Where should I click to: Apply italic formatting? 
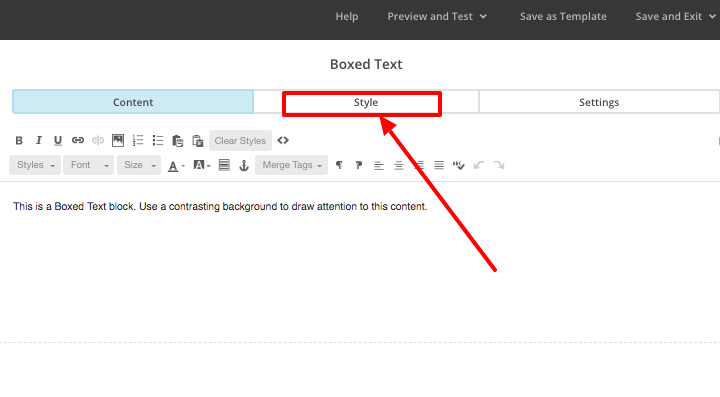tap(39, 140)
